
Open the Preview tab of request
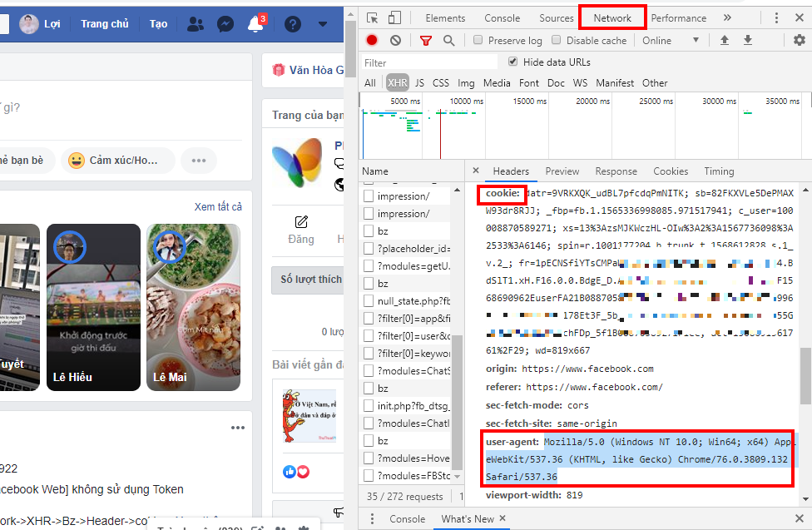(562, 171)
